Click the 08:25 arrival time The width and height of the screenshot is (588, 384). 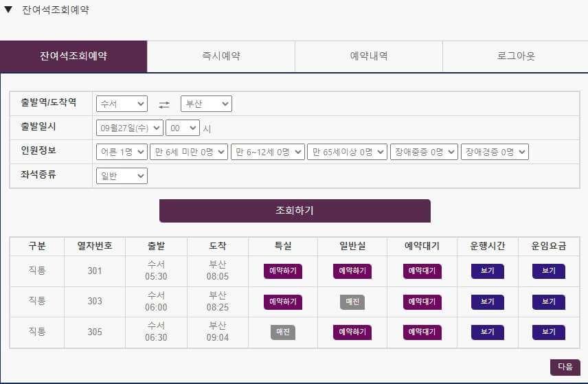coord(218,308)
